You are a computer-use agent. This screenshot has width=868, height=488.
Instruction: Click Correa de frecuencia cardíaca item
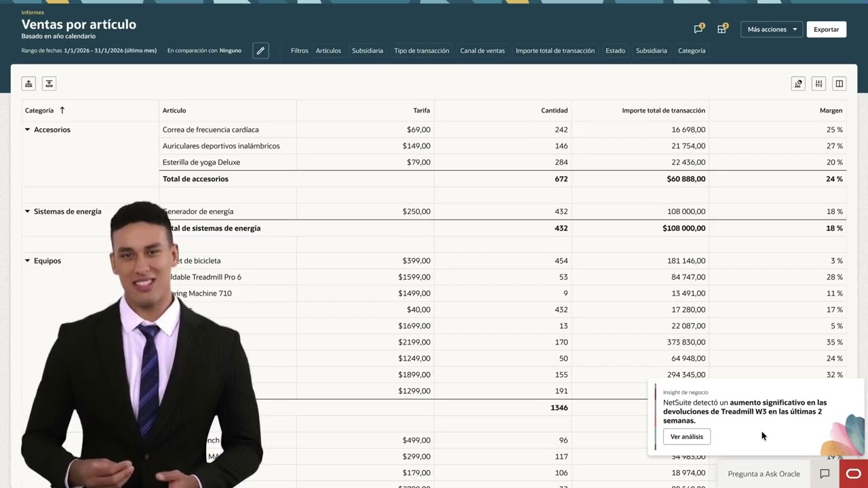(x=210, y=129)
